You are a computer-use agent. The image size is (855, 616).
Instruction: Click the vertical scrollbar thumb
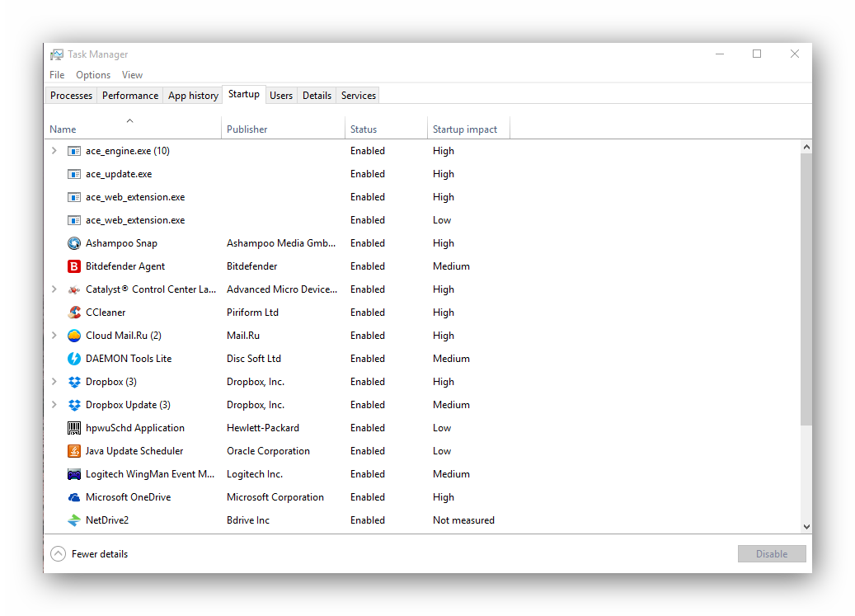806,289
